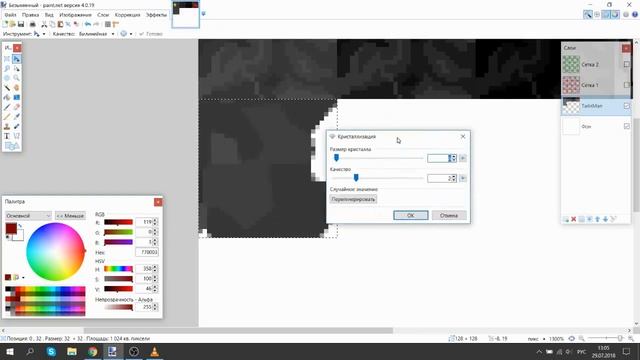Open the Файл menu

10,15
